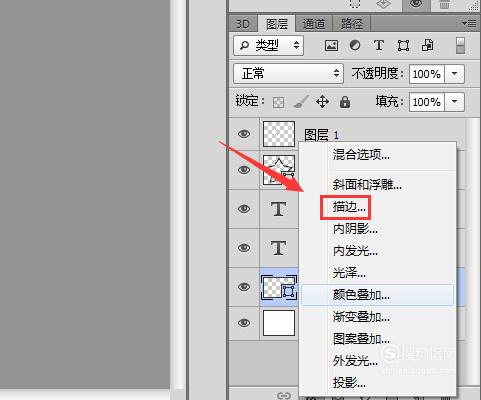This screenshot has height=400, width=481.
Task: Select the 图层 1 layer thumbnail
Action: 279,134
